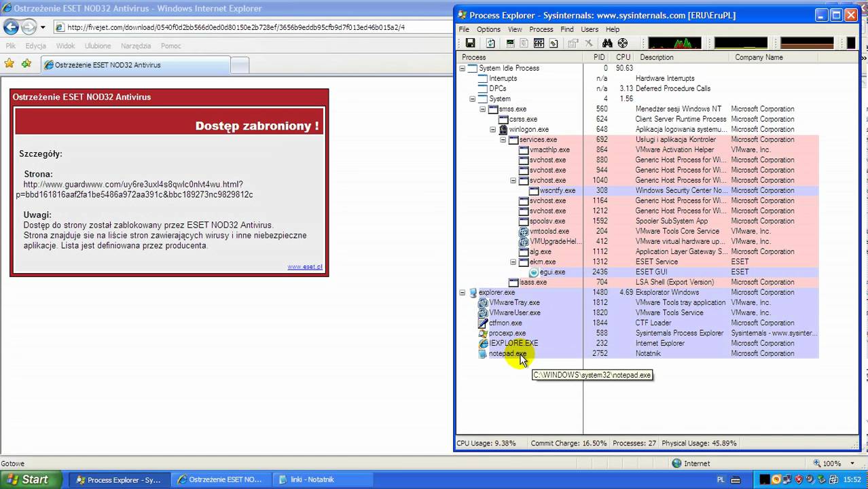Screen dimensions: 868x489
Task: Follow the www.eset.pl link
Action: 305,267
